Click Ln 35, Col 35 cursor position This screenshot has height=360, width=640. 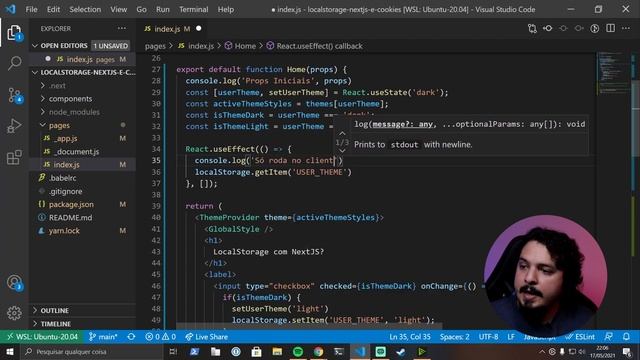(410, 337)
